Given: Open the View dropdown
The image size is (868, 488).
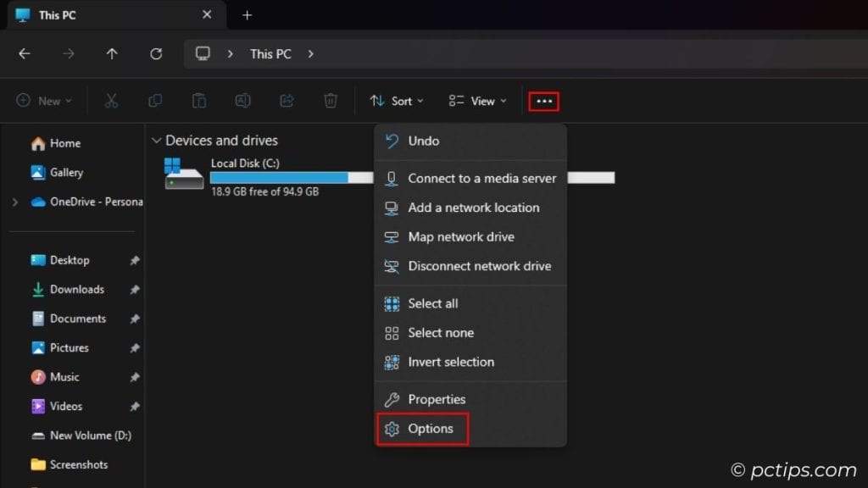Looking at the screenshot, I should 477,101.
